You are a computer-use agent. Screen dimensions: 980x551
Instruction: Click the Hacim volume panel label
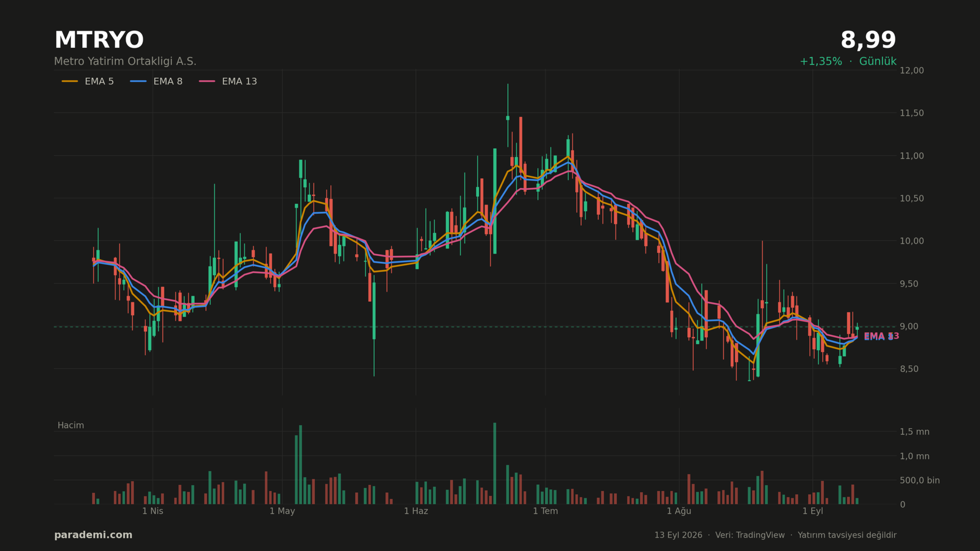click(x=71, y=425)
